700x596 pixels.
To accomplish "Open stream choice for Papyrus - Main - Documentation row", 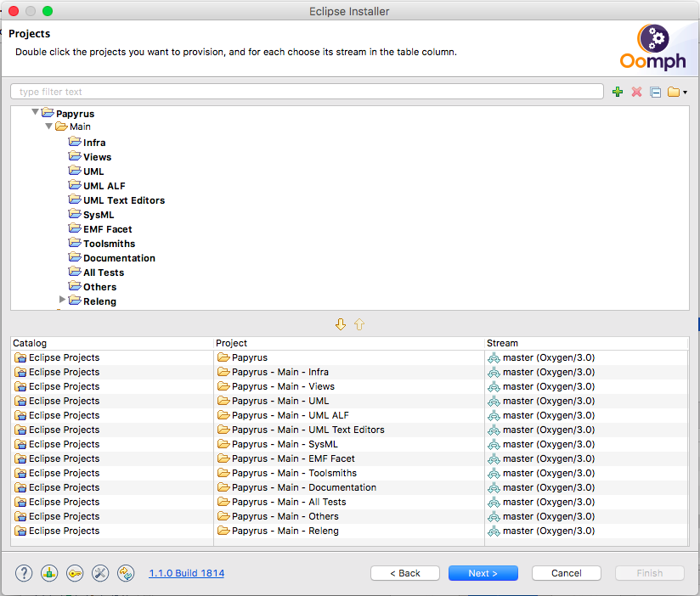I will [x=586, y=487].
